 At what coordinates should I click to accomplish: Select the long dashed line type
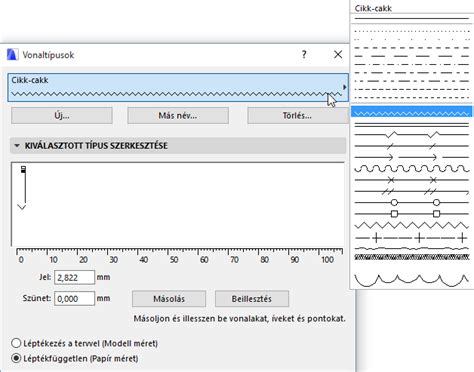pos(412,56)
